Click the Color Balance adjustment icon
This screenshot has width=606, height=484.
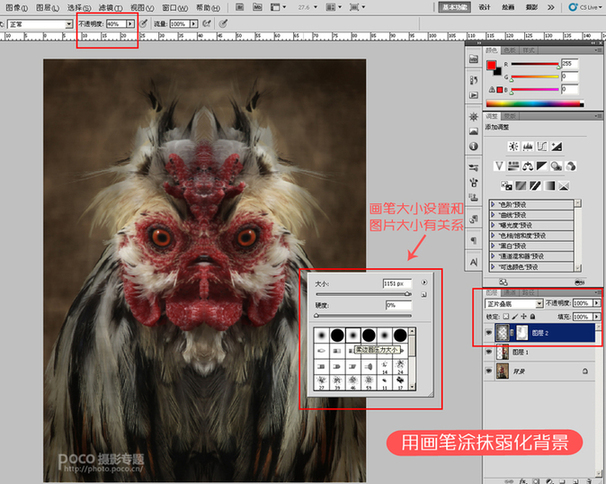(x=527, y=166)
